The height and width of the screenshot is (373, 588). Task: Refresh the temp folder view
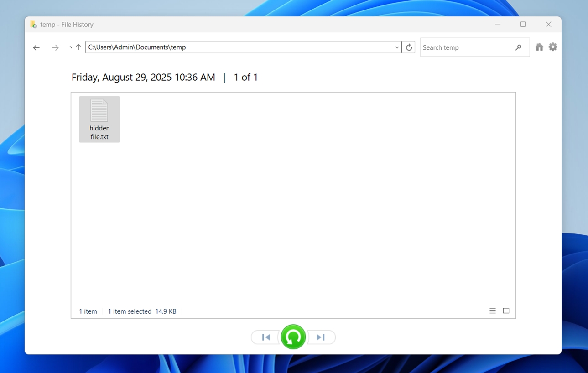[409, 47]
